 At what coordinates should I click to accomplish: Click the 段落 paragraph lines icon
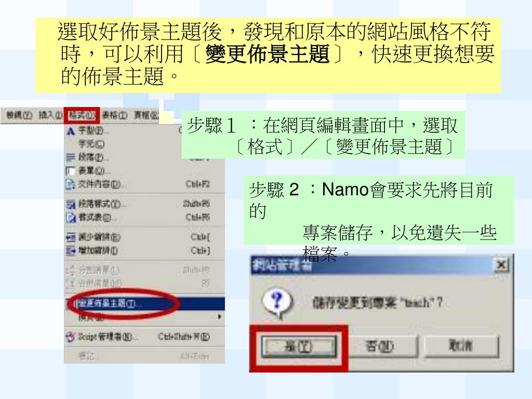(70, 157)
